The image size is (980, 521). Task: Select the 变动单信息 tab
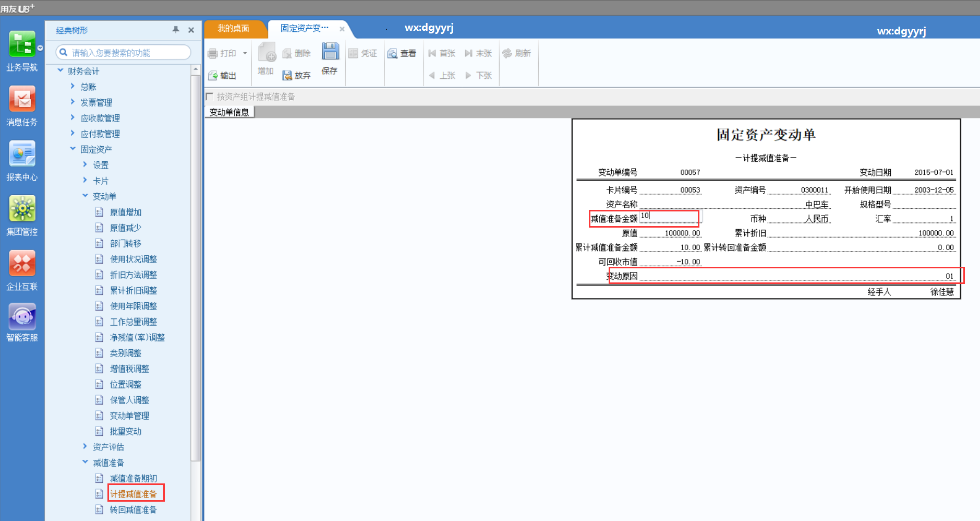click(229, 112)
